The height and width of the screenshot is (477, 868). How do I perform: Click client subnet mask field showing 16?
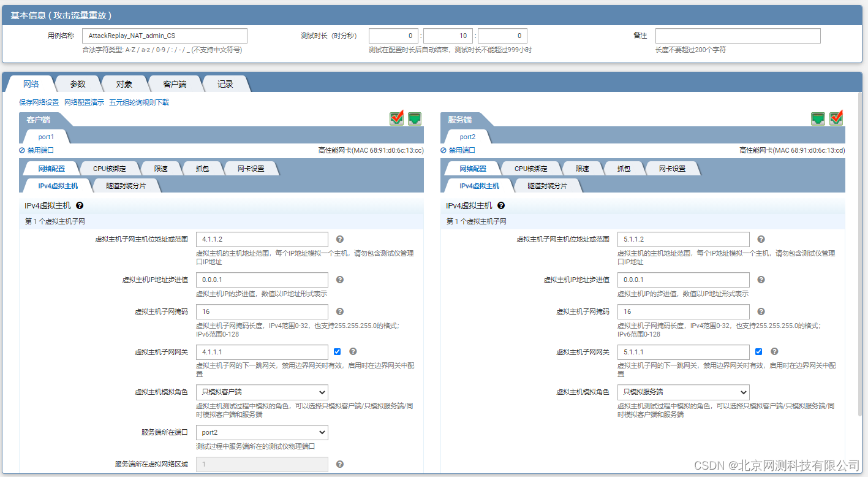tap(262, 311)
